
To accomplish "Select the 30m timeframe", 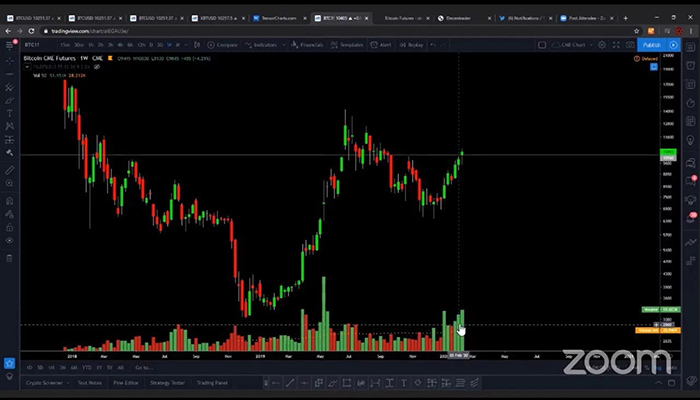I will [x=79, y=45].
